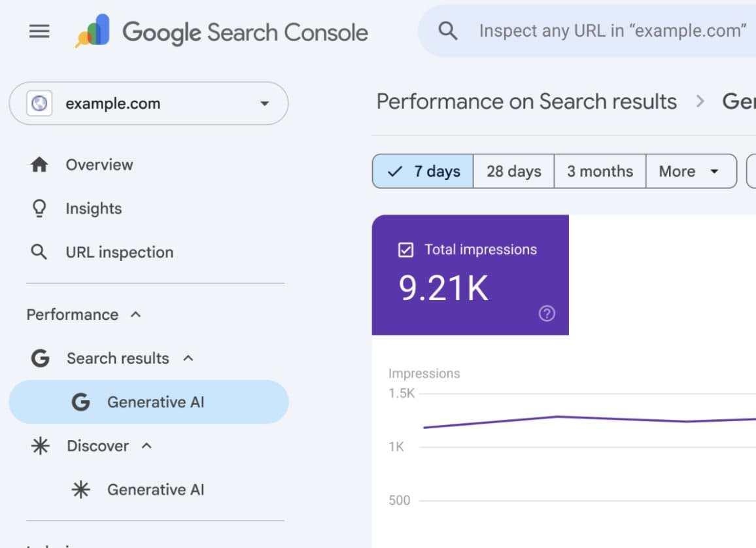Viewport: 756px width, 548px height.
Task: Go to Overview in the sidebar
Action: coord(99,165)
